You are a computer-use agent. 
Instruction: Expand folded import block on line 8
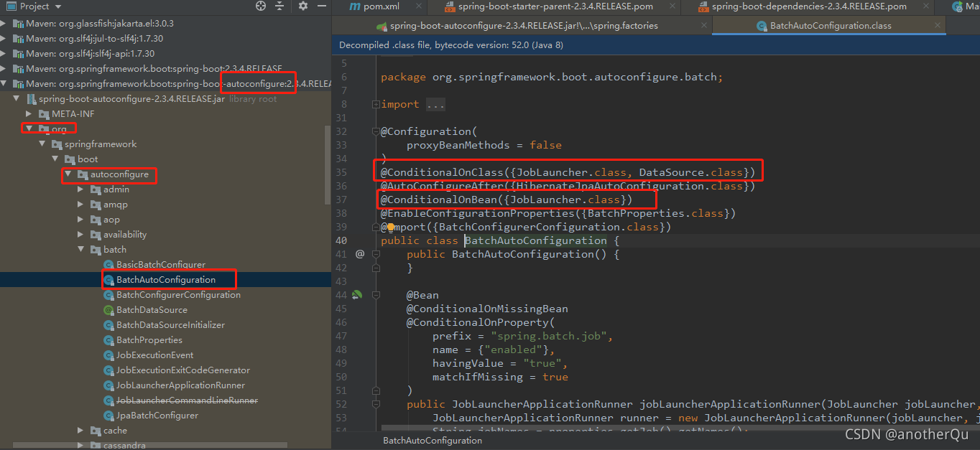[375, 104]
